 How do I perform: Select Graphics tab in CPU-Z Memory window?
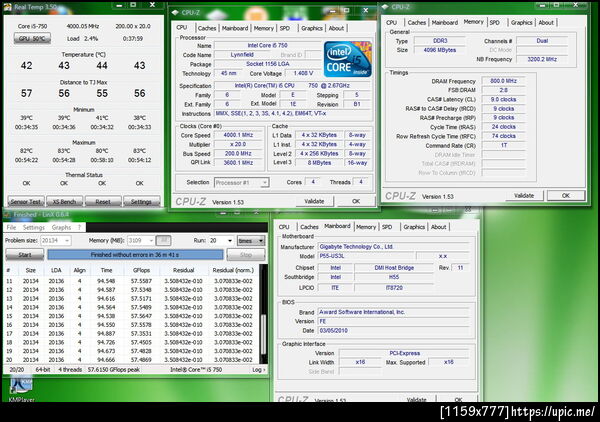coord(522,23)
